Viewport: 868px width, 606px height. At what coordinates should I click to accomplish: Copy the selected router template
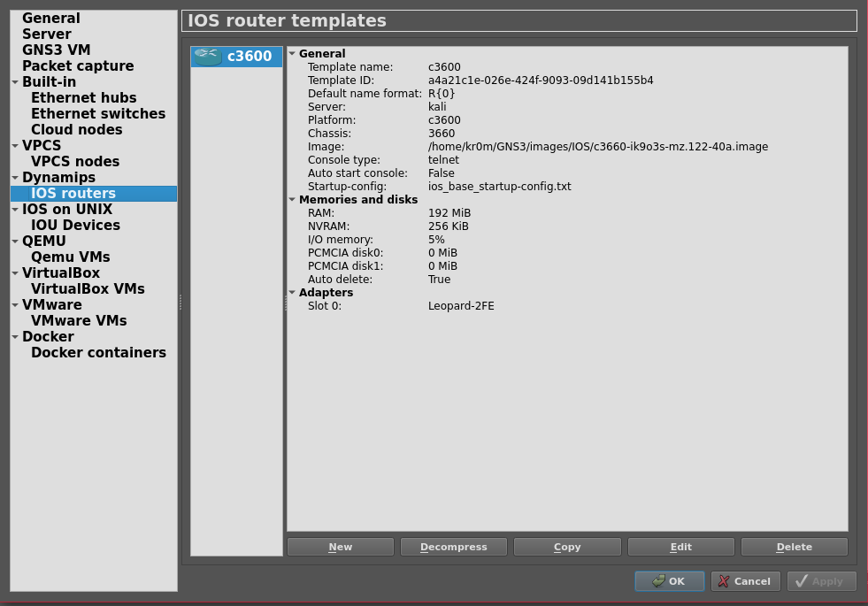pos(567,547)
